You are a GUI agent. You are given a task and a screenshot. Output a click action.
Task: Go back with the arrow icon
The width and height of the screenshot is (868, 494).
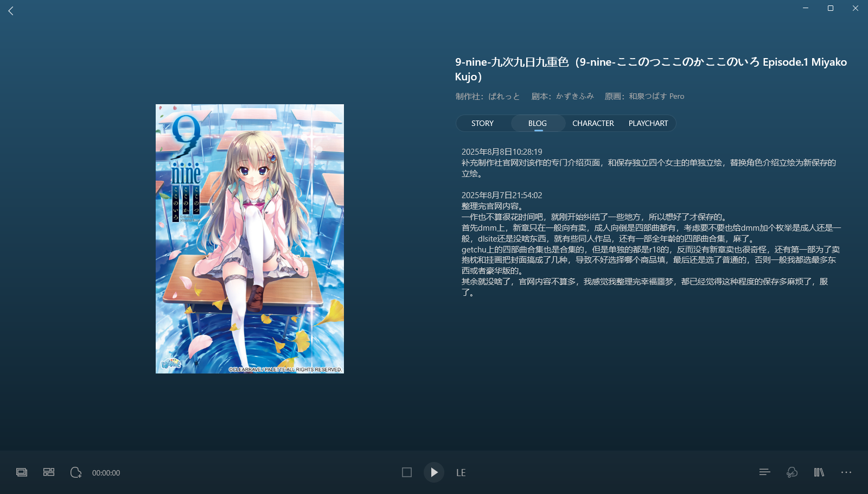pyautogui.click(x=11, y=11)
